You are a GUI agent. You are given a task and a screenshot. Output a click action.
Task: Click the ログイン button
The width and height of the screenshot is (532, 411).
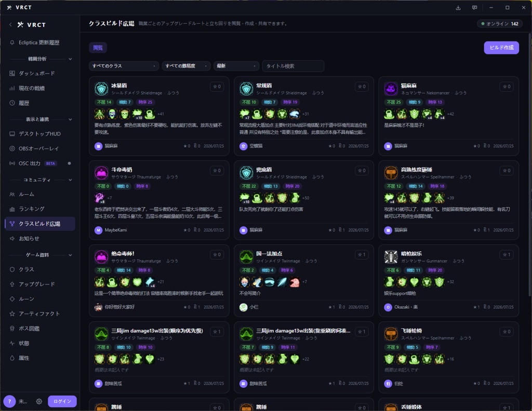pyautogui.click(x=62, y=401)
